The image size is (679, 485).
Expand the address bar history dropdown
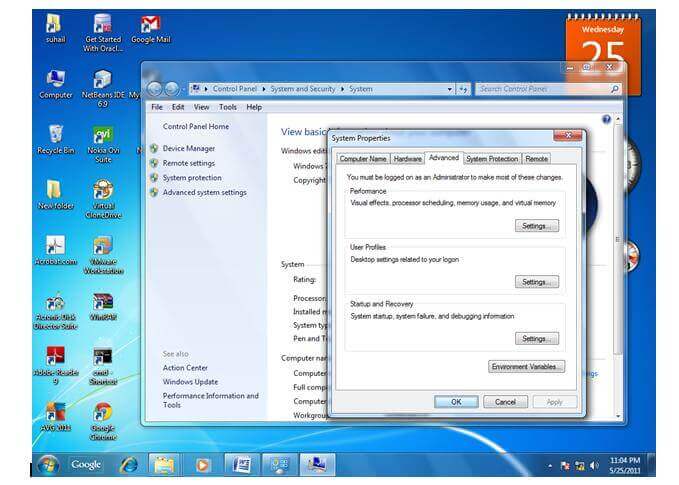point(450,89)
